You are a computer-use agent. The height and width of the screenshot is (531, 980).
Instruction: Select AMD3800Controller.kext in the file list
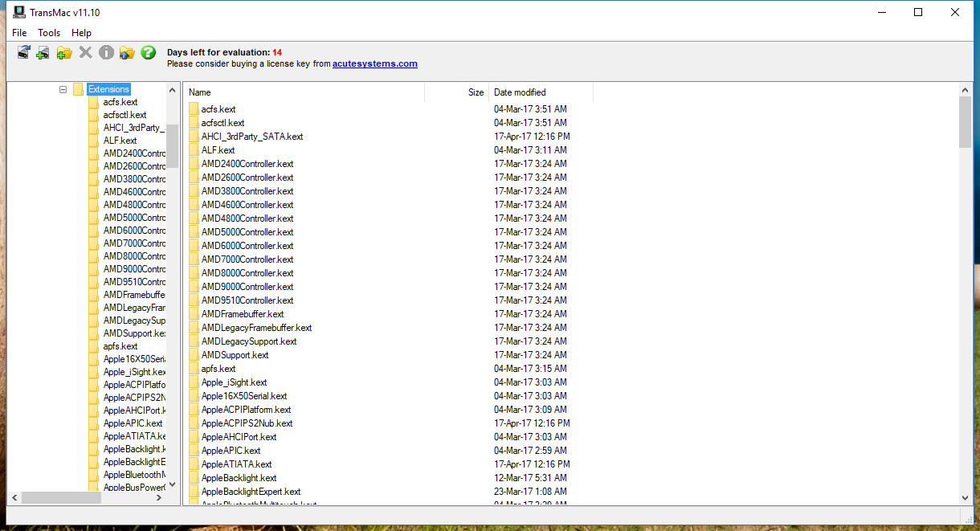coord(247,191)
